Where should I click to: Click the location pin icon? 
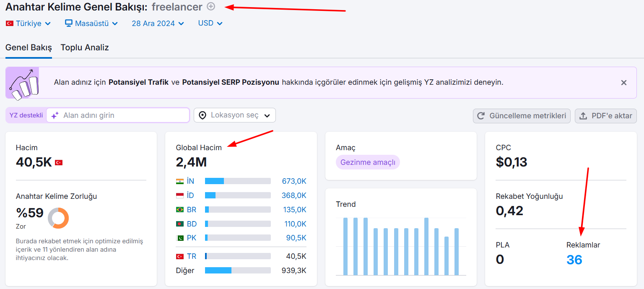tap(203, 115)
